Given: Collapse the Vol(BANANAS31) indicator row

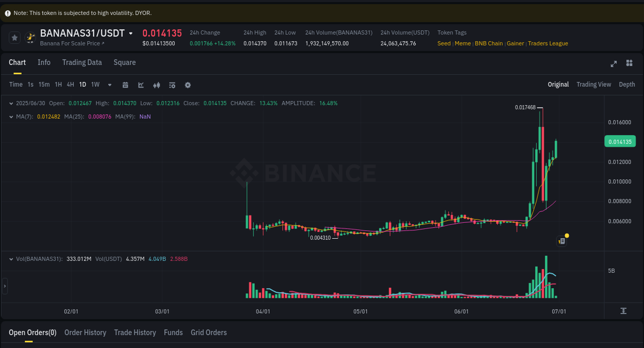Looking at the screenshot, I should pyautogui.click(x=11, y=259).
